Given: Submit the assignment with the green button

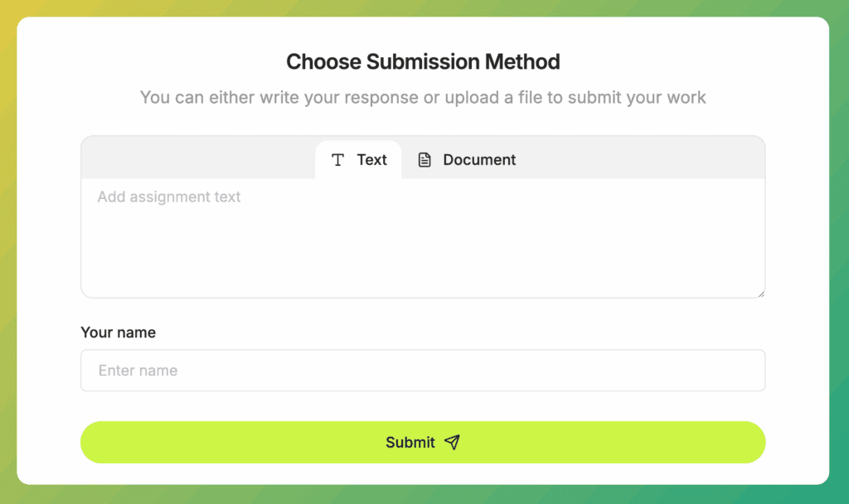Looking at the screenshot, I should tap(423, 443).
